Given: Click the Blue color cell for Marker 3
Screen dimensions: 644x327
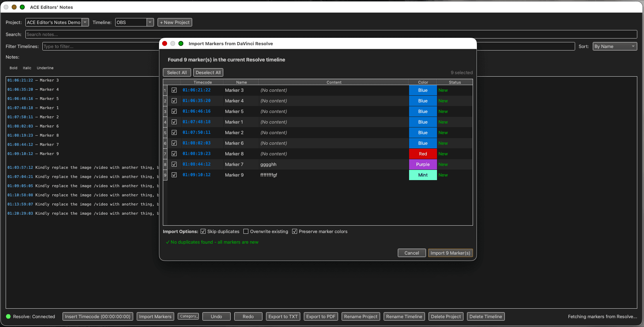Looking at the screenshot, I should [423, 90].
